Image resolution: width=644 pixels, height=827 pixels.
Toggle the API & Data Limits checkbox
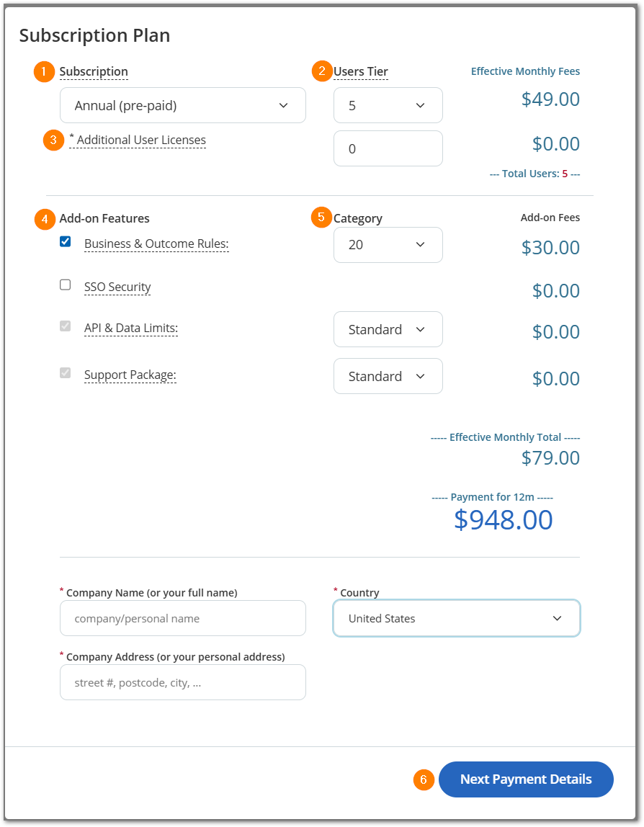(x=66, y=326)
